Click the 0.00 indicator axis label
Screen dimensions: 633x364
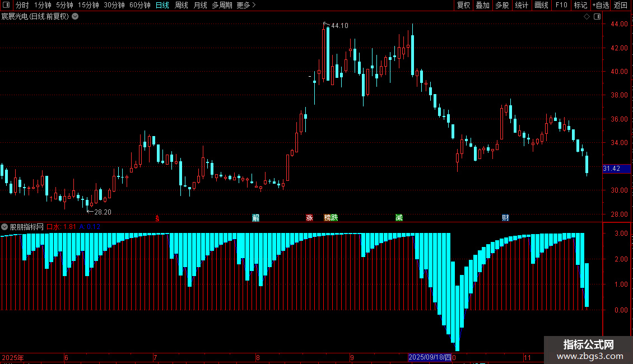[x=621, y=310]
